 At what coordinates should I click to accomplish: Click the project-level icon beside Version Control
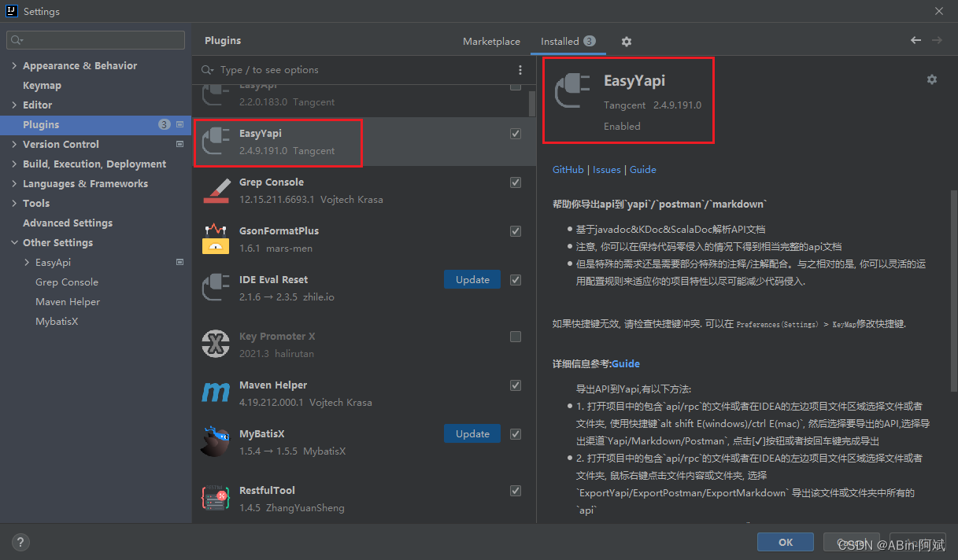[179, 144]
